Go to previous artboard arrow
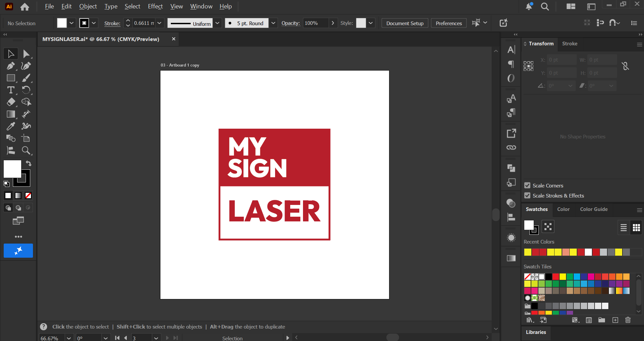The width and height of the screenshot is (644, 341). click(x=126, y=338)
